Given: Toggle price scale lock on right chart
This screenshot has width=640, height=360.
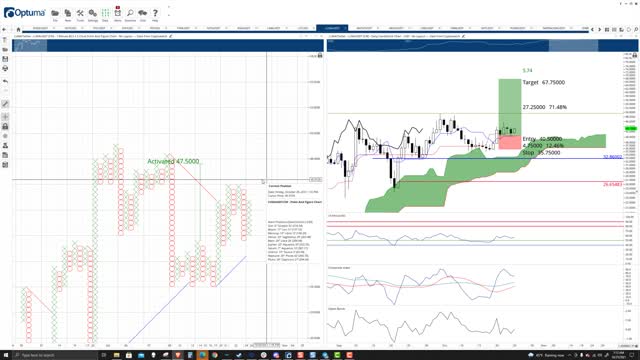Looking at the screenshot, I should [x=635, y=55].
